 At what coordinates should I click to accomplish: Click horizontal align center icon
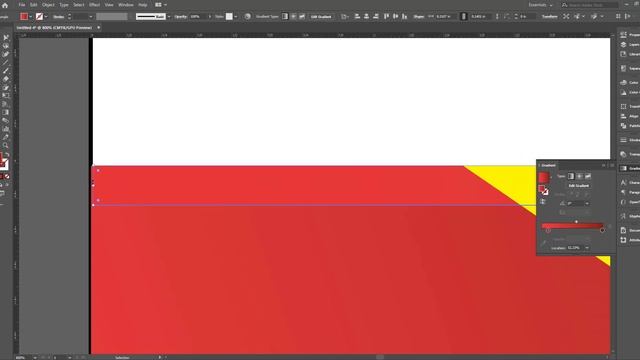point(367,17)
